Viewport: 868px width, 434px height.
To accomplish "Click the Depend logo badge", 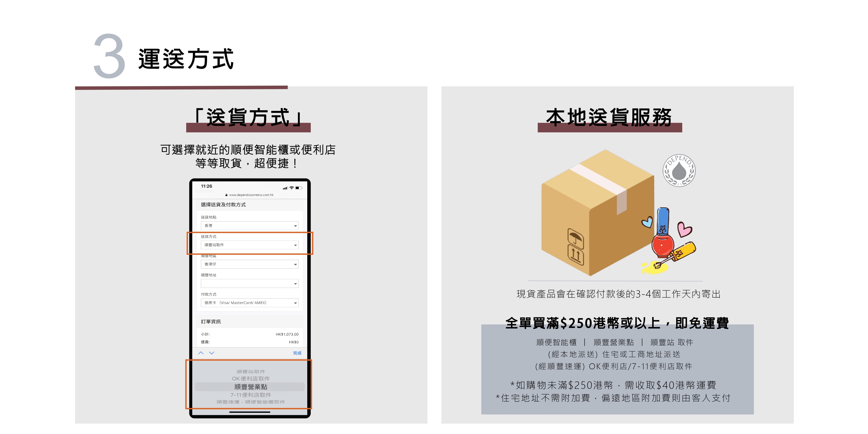I will click(x=679, y=171).
